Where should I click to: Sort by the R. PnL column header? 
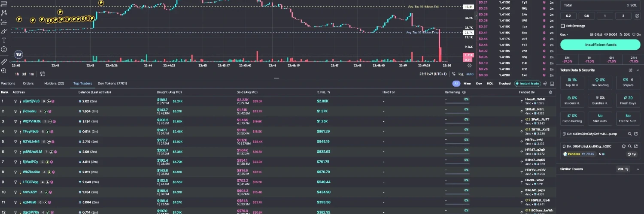pyautogui.click(x=322, y=92)
